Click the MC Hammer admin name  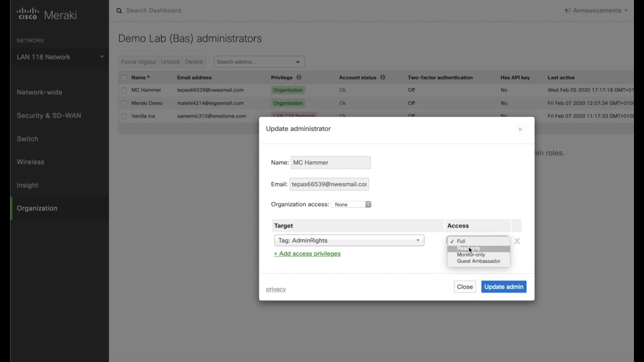146,90
